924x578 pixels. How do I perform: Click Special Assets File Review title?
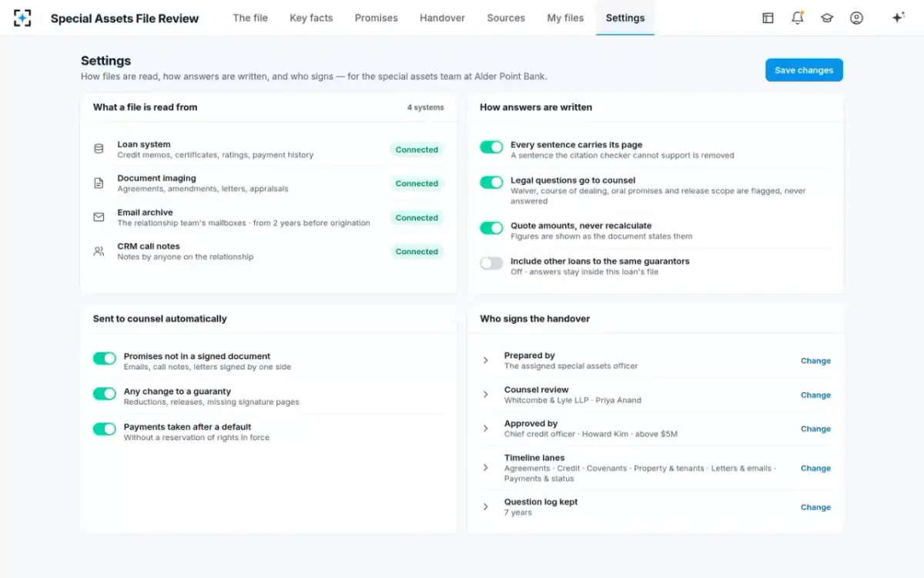click(x=125, y=18)
